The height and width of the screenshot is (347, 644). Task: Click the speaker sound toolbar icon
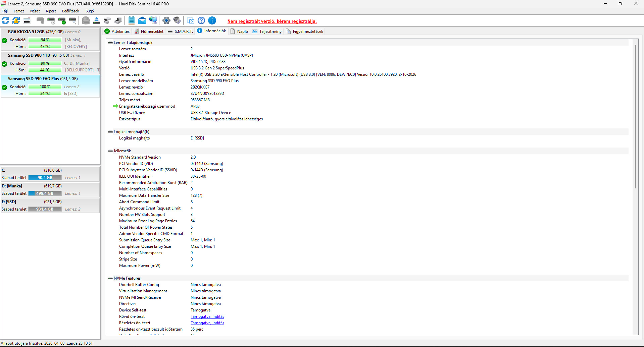pos(177,20)
